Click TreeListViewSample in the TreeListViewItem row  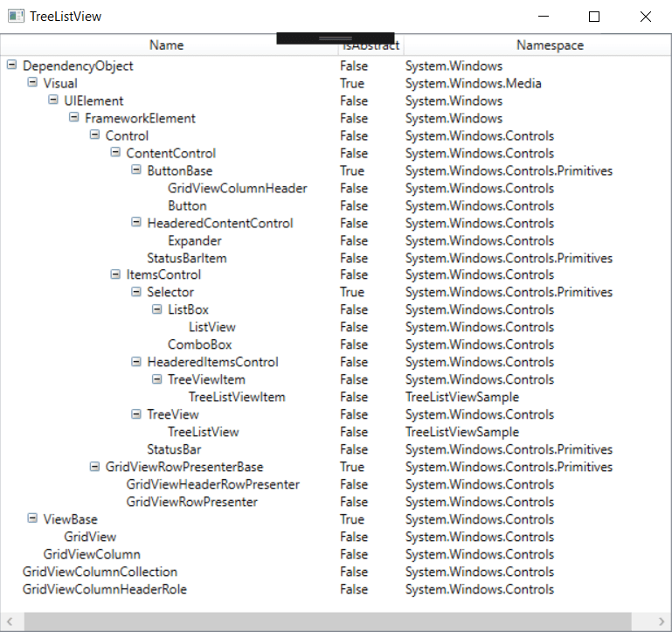coord(462,397)
